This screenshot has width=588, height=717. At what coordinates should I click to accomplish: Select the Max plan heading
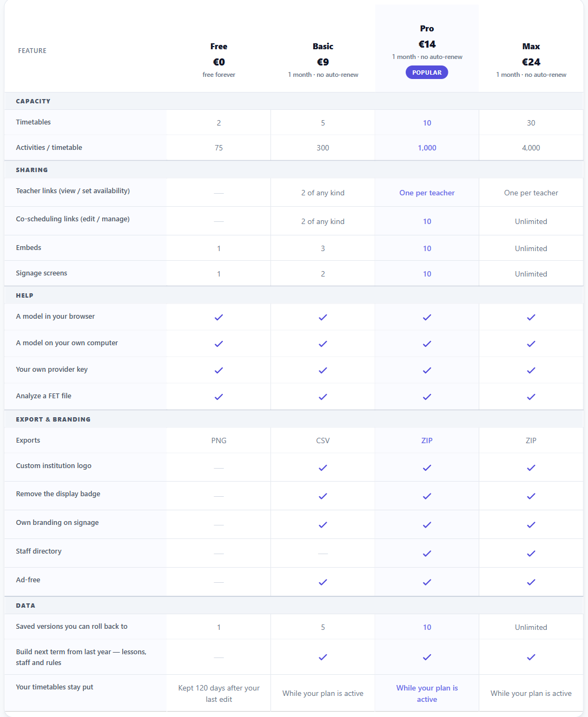[531, 47]
